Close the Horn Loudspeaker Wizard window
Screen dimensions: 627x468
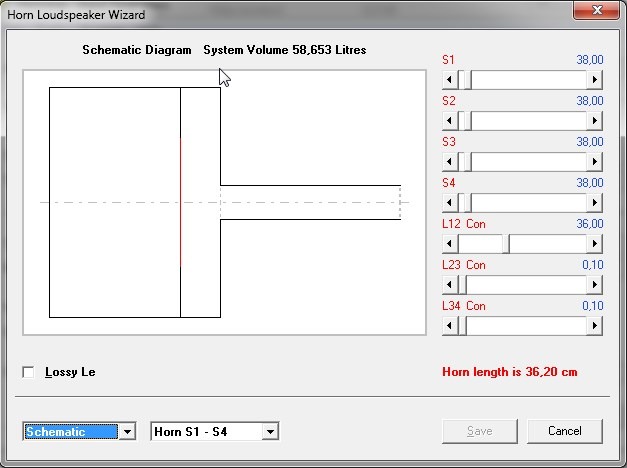(597, 10)
